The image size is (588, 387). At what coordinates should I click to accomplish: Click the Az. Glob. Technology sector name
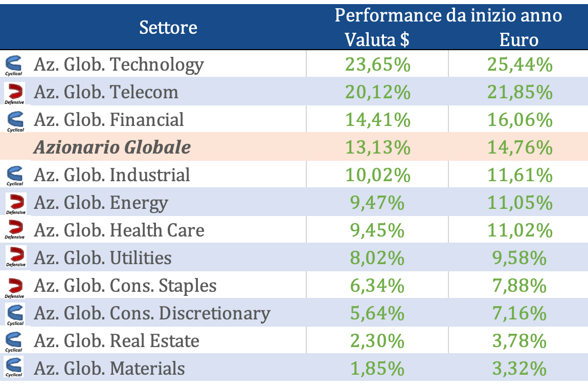pos(119,64)
